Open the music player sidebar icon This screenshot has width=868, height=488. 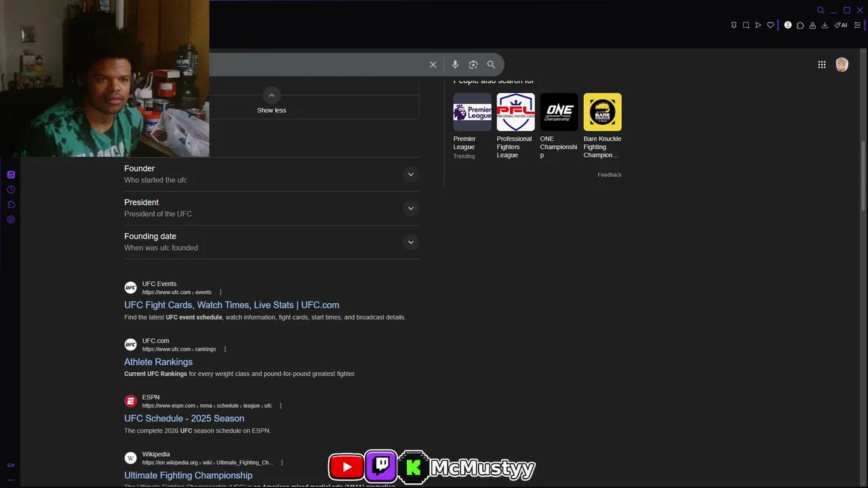[11, 174]
